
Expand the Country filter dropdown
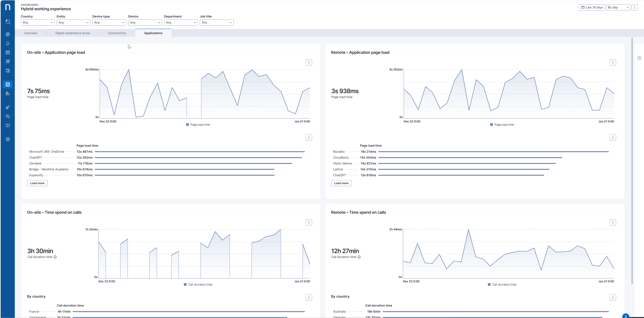[37, 23]
